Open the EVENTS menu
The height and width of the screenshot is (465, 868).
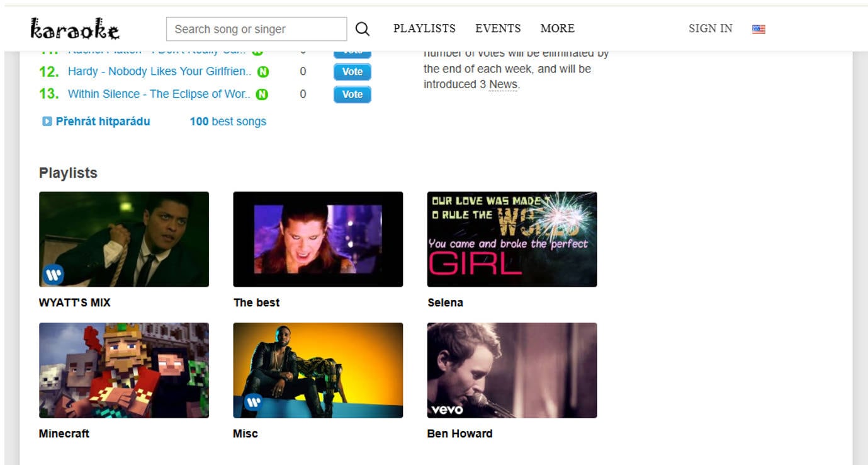point(498,28)
